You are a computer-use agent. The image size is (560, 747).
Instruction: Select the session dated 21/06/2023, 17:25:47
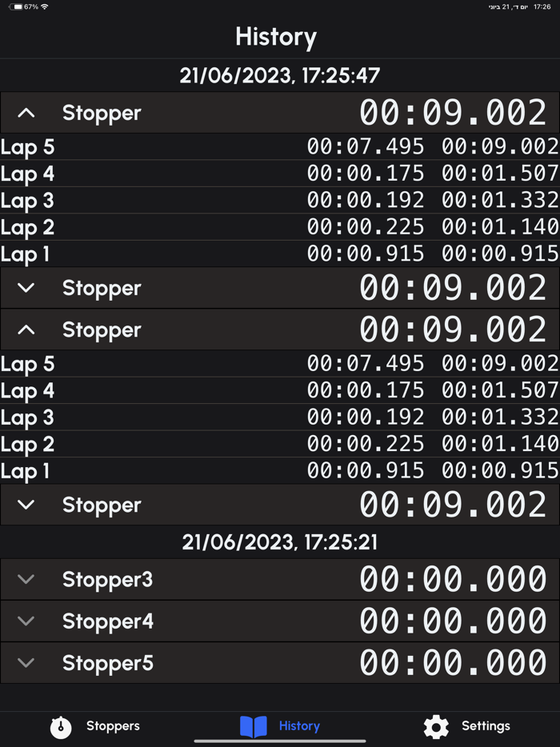pos(279,75)
